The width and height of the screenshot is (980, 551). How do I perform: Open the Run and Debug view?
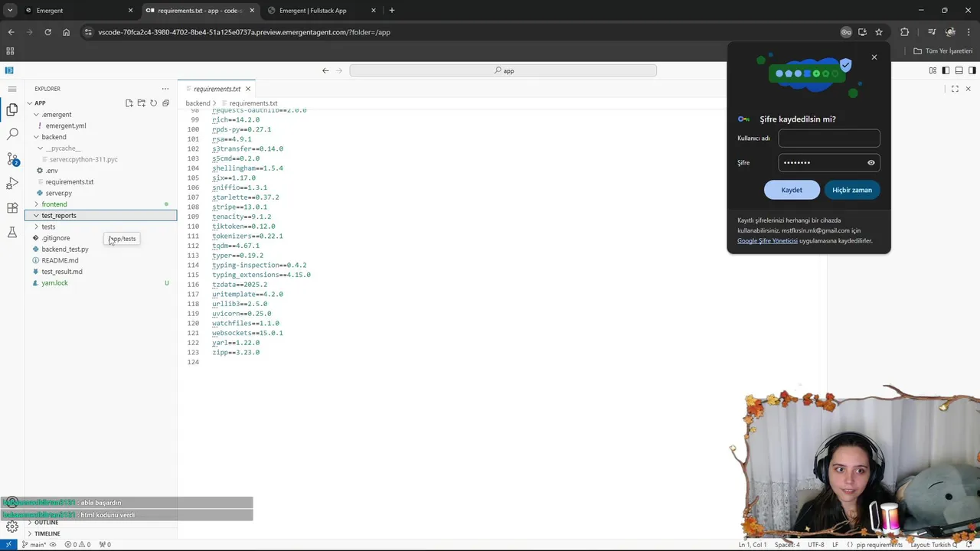12,184
